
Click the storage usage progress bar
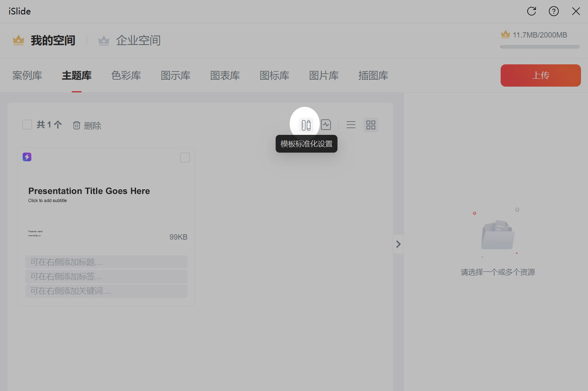[x=540, y=47]
